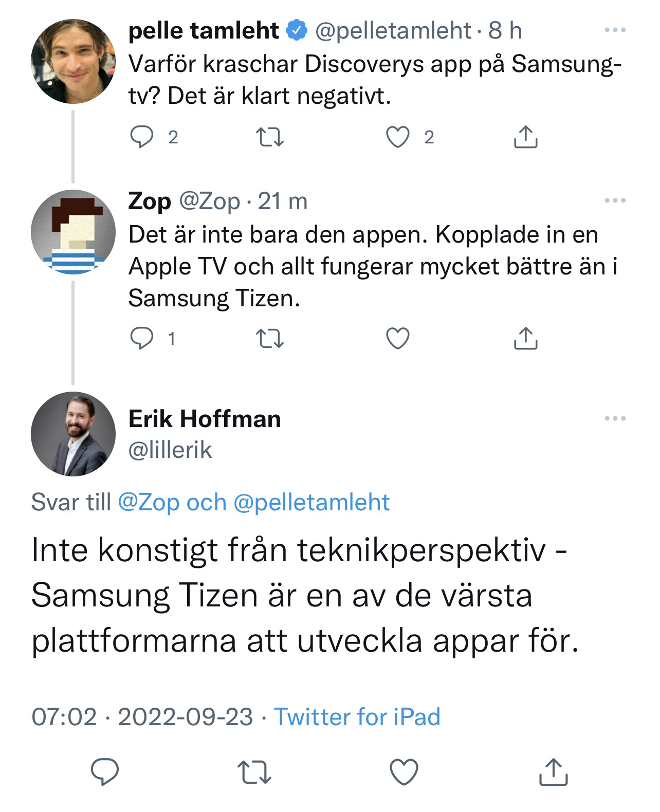The width and height of the screenshot is (660, 812).
Task: Share Erik Hoffman's main tweet
Action: [553, 772]
